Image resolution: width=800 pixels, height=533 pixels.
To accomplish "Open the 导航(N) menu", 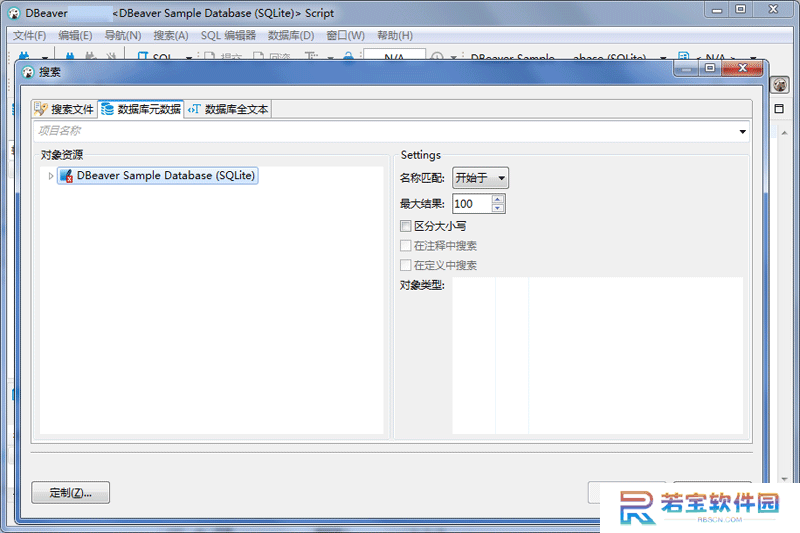I will [x=122, y=36].
